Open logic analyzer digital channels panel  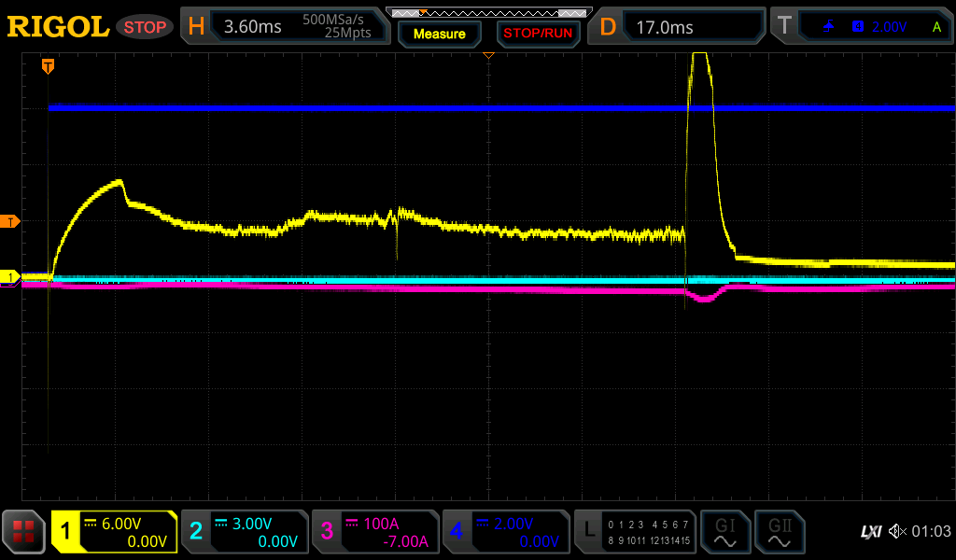coord(635,532)
